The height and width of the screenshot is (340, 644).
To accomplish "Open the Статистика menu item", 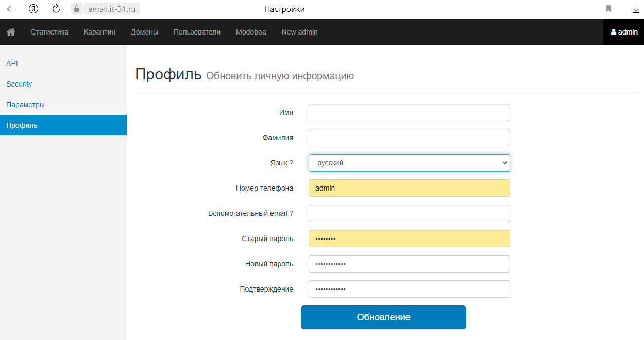I will [x=49, y=32].
